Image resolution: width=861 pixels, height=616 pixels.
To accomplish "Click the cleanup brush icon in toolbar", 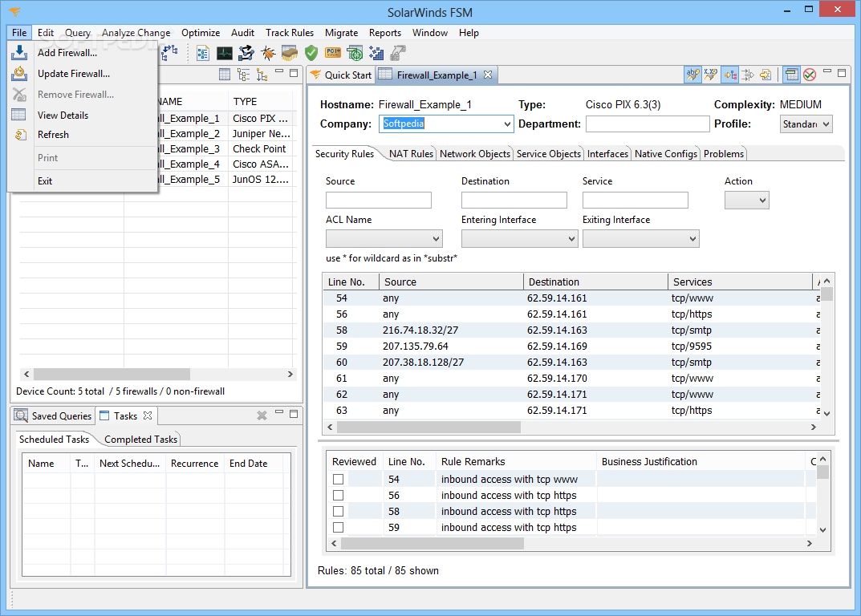I will point(290,53).
